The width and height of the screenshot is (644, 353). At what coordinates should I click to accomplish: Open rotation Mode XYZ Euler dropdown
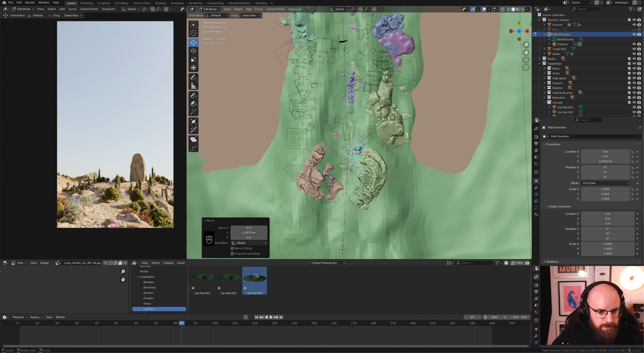pos(606,183)
